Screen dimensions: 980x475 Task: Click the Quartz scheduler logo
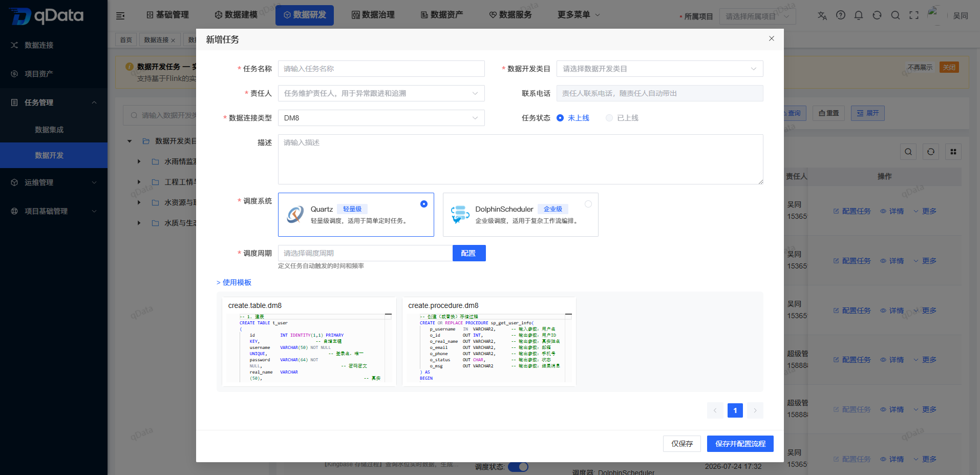pos(295,214)
